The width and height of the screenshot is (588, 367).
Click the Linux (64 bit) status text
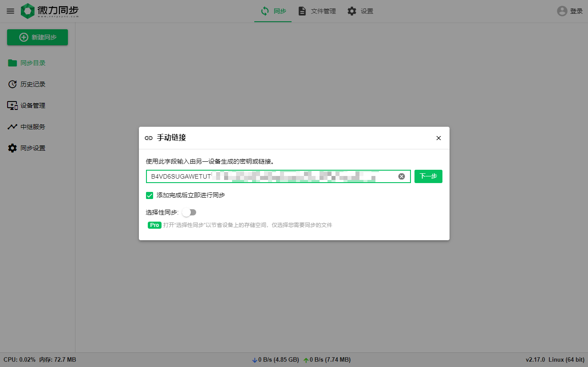click(x=567, y=360)
